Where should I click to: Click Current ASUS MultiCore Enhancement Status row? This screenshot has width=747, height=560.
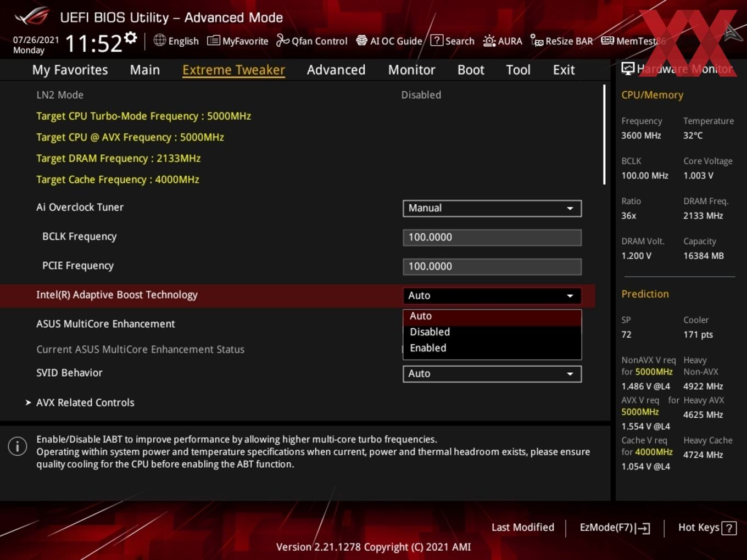297,349
